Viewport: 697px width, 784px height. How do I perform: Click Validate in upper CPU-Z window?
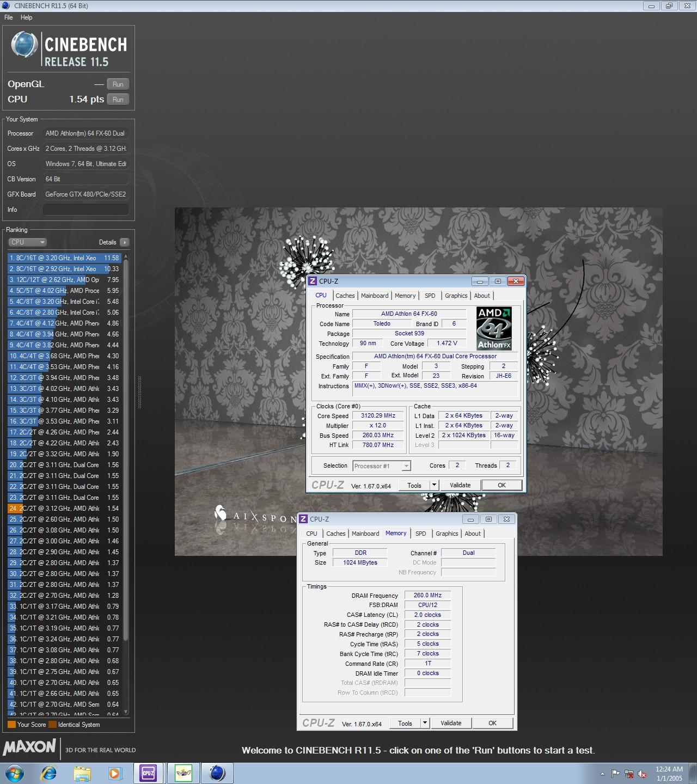[x=460, y=486]
